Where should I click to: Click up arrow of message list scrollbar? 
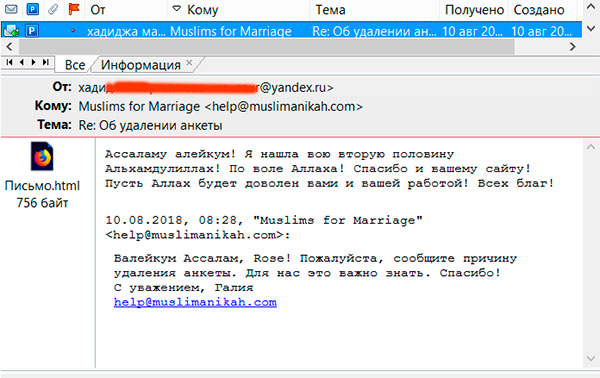tap(591, 7)
